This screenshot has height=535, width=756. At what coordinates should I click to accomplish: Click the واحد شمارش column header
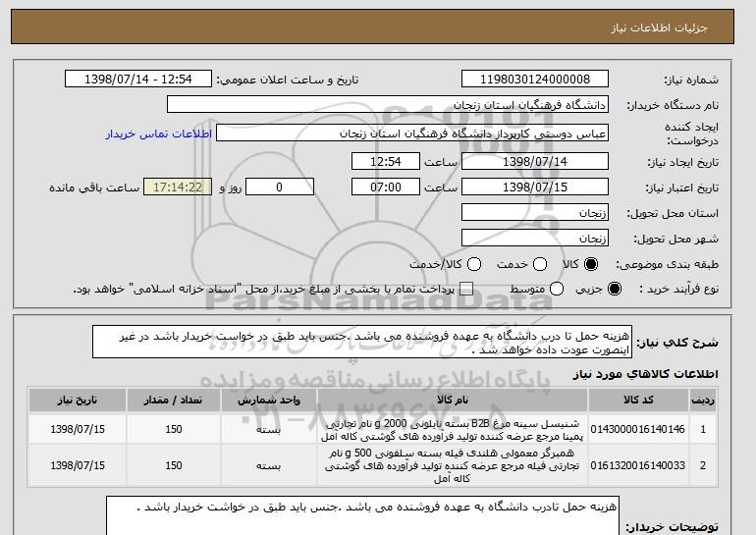[269, 401]
